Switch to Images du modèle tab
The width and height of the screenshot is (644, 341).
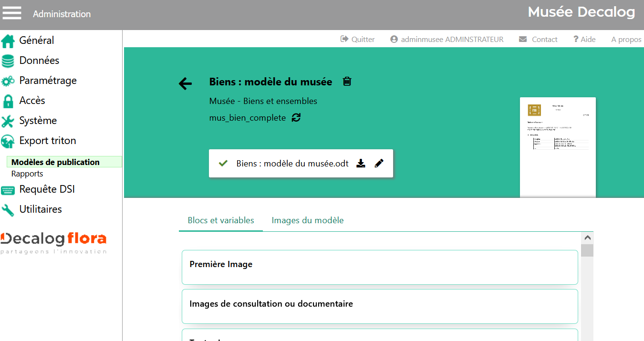pos(308,220)
